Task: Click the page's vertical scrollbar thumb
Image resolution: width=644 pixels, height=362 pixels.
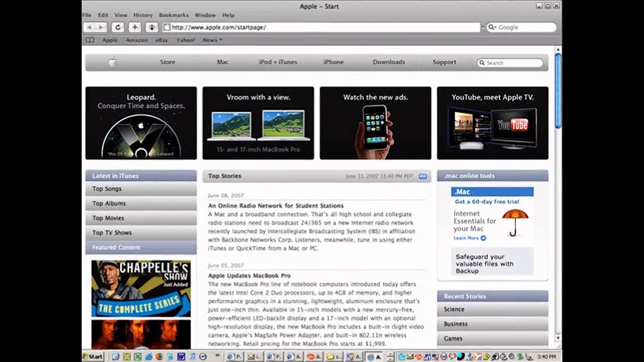Action: pyautogui.click(x=557, y=90)
